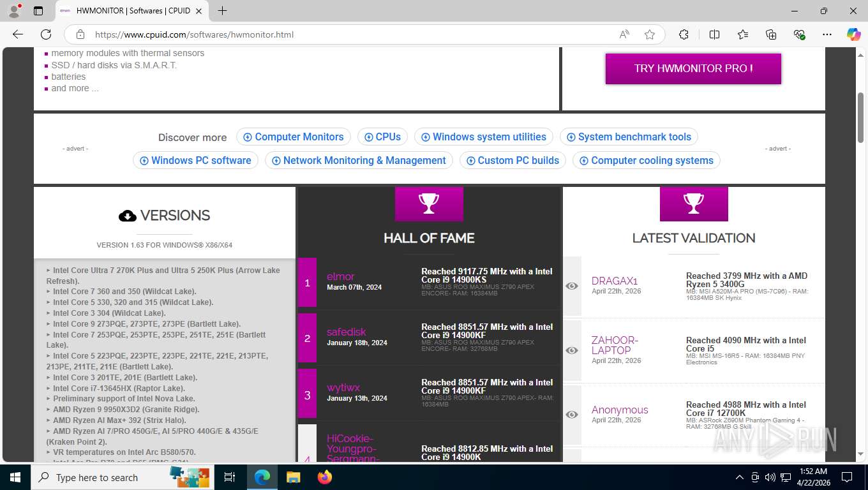This screenshot has width=868, height=490.
Task: Open Custom PC builds link
Action: (x=513, y=161)
